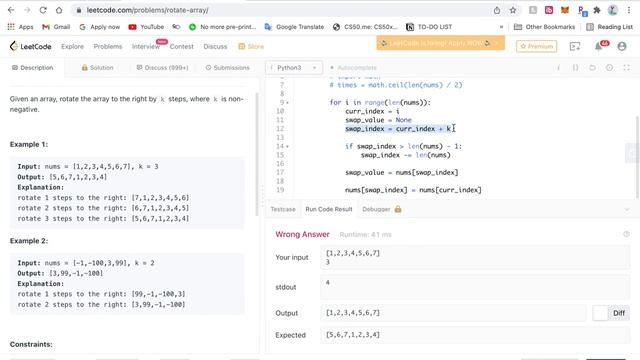Toggle fullscreen editor icon

pyautogui.click(x=627, y=68)
